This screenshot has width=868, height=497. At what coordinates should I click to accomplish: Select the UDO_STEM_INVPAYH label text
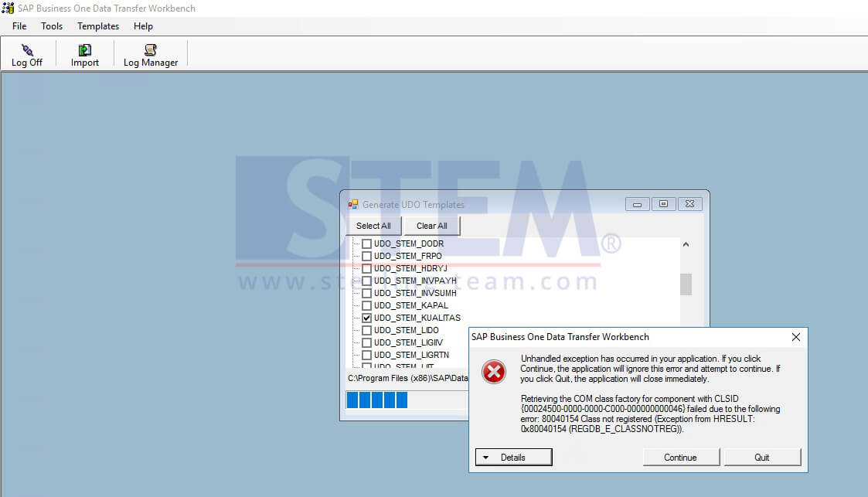click(415, 281)
